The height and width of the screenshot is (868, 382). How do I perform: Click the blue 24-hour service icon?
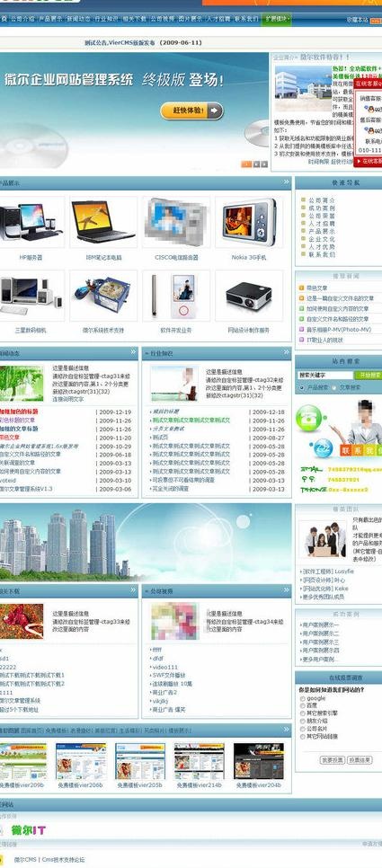[323, 447]
